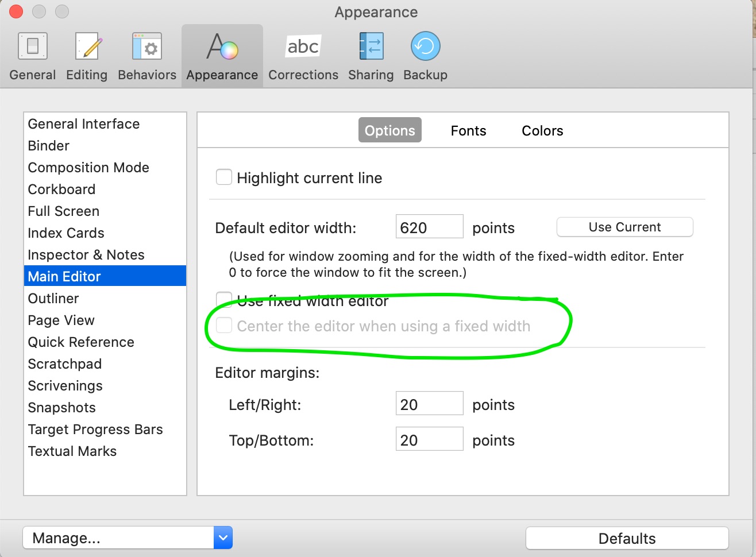Click the Sharing toolbar icon
756x557 pixels.
[371, 47]
